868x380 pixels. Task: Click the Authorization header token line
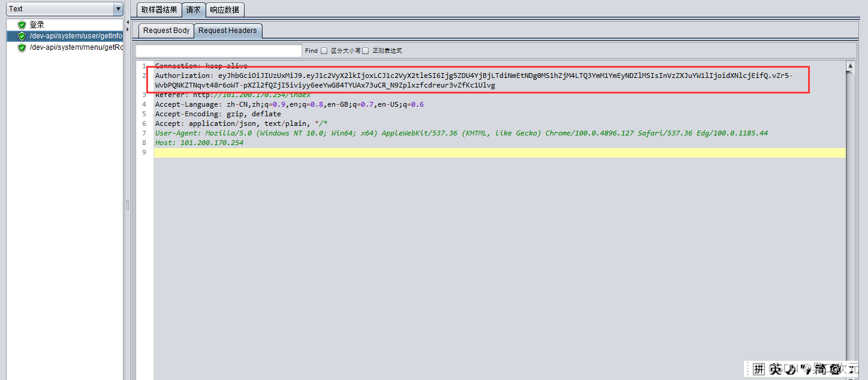[474, 76]
